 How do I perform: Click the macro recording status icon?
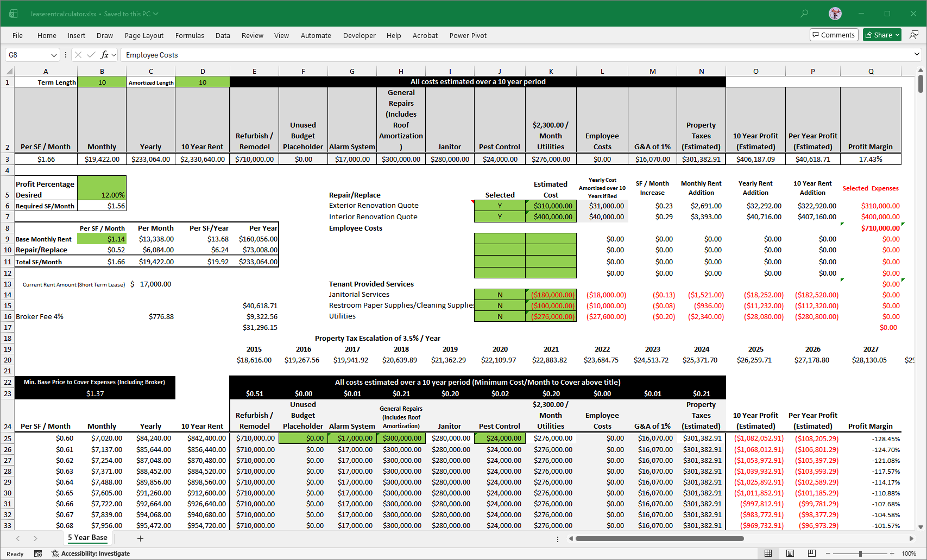[38, 553]
